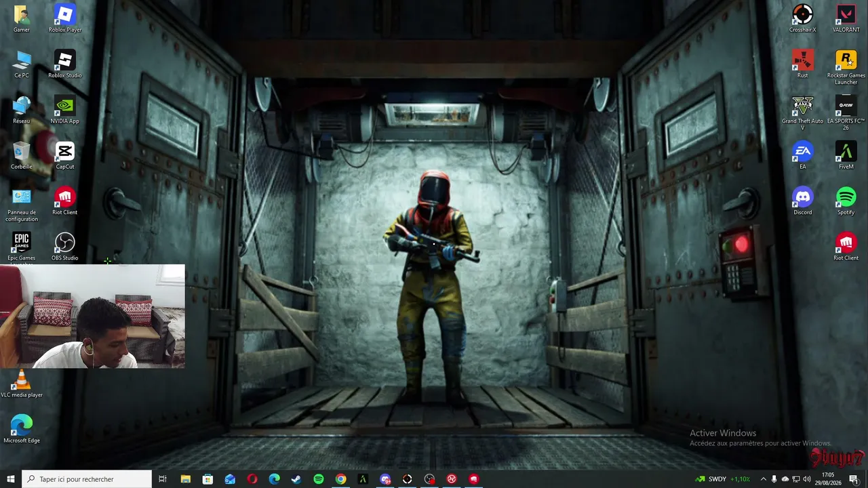Launch the EA desktop app shortcut
Viewport: 868px width, 488px height.
pos(803,155)
